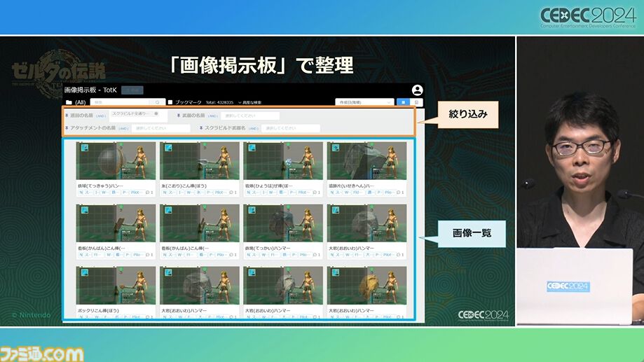This screenshot has height=362, width=644.
Task: Open 氷(こおり)こん棒(ぼう) thumbnail image
Action: pyautogui.click(x=200, y=160)
